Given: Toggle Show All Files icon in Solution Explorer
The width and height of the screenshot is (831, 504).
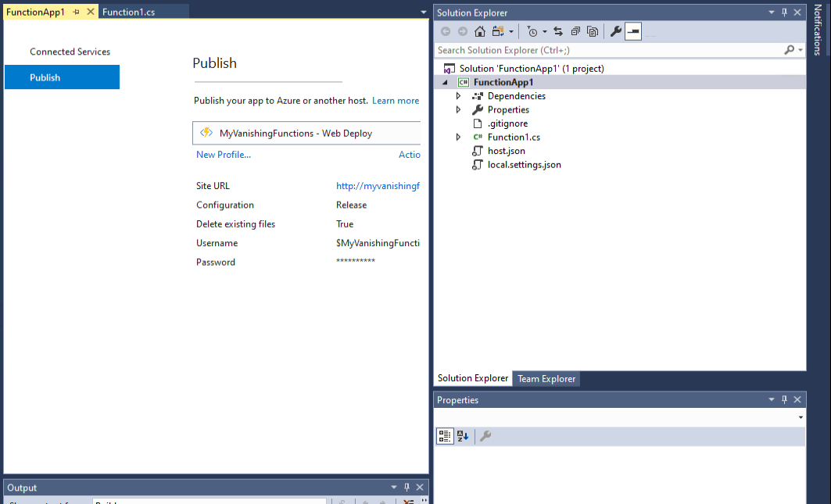Looking at the screenshot, I should coord(593,32).
